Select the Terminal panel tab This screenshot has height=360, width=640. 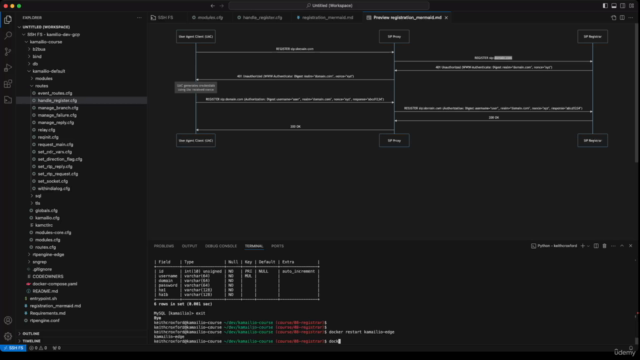(254, 246)
